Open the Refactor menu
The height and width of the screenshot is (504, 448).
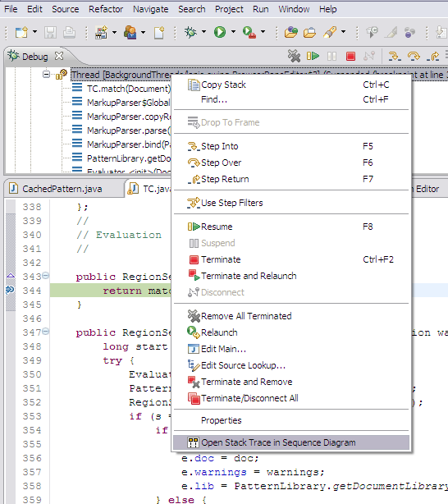point(106,9)
